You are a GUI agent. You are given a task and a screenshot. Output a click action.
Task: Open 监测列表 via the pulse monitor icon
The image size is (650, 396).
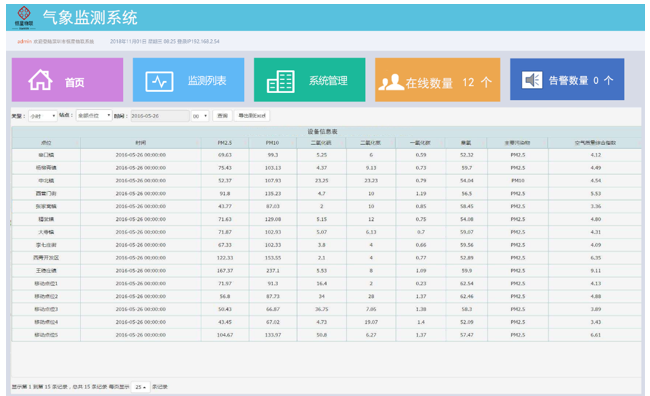click(x=159, y=81)
